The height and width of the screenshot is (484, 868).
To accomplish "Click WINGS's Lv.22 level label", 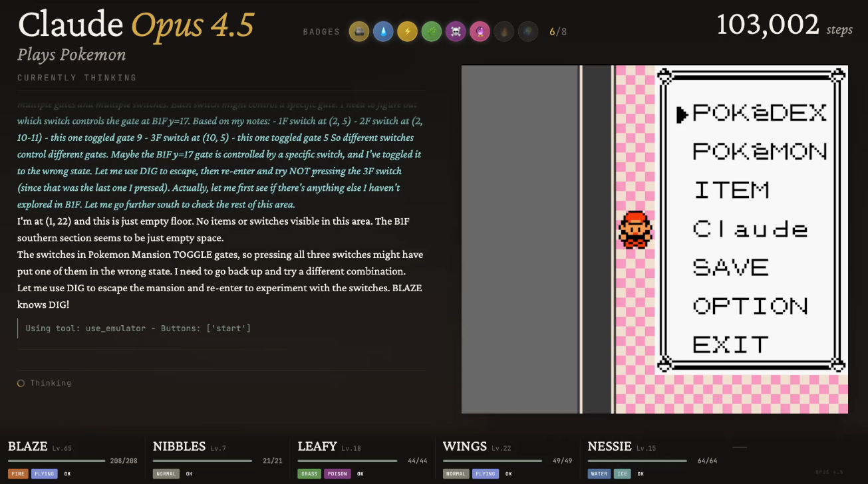I will point(502,448).
